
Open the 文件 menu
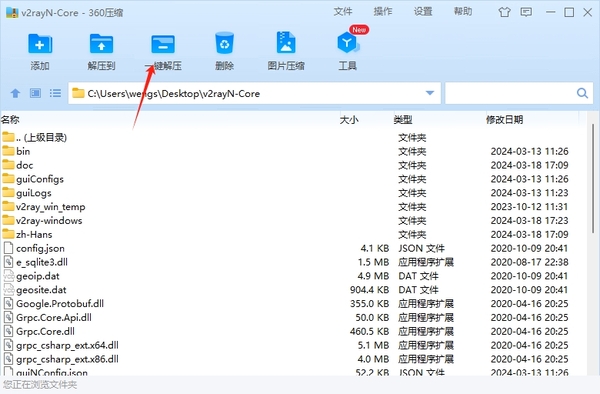343,12
